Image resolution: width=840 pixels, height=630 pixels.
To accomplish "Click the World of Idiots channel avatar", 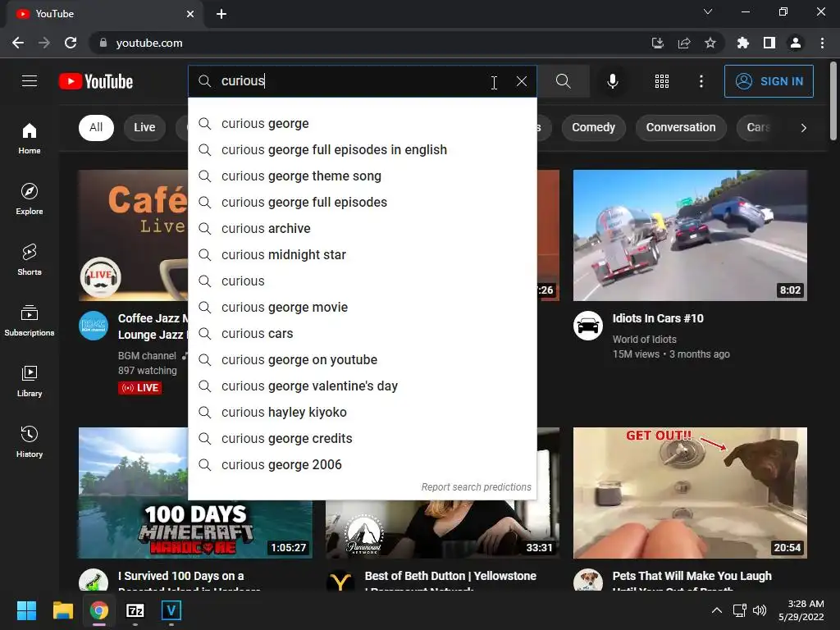I will pyautogui.click(x=587, y=326).
